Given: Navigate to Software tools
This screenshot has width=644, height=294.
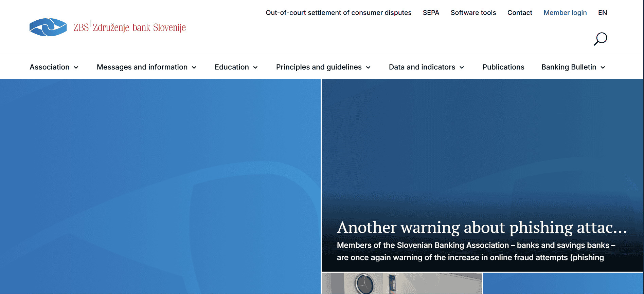Looking at the screenshot, I should (x=473, y=13).
